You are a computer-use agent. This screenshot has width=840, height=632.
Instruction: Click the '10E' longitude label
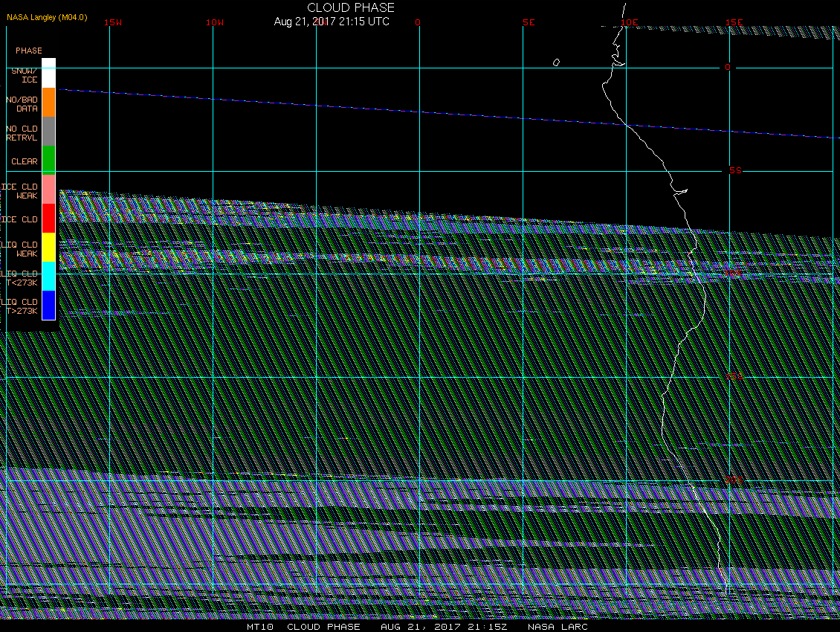(630, 22)
